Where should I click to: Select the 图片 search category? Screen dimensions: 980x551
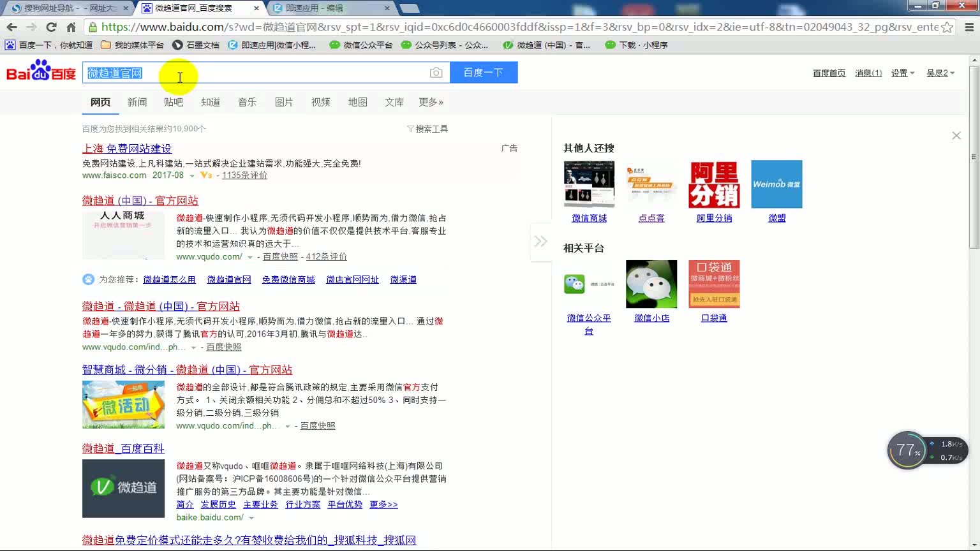click(x=284, y=102)
